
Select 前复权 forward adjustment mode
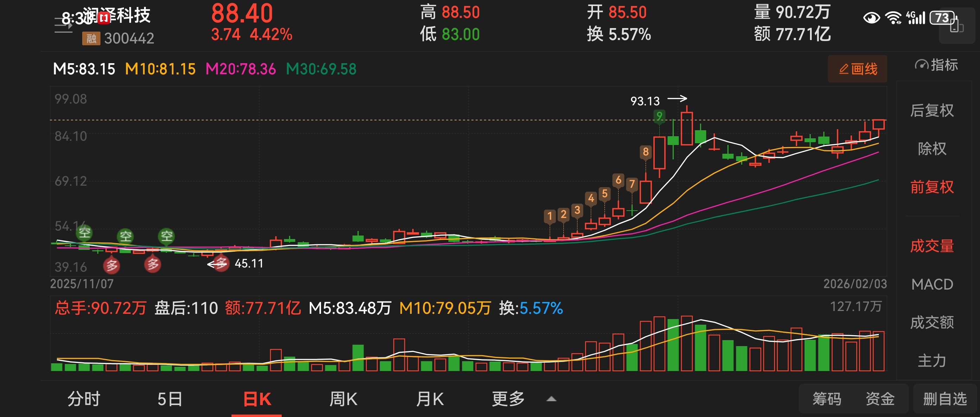tap(932, 187)
